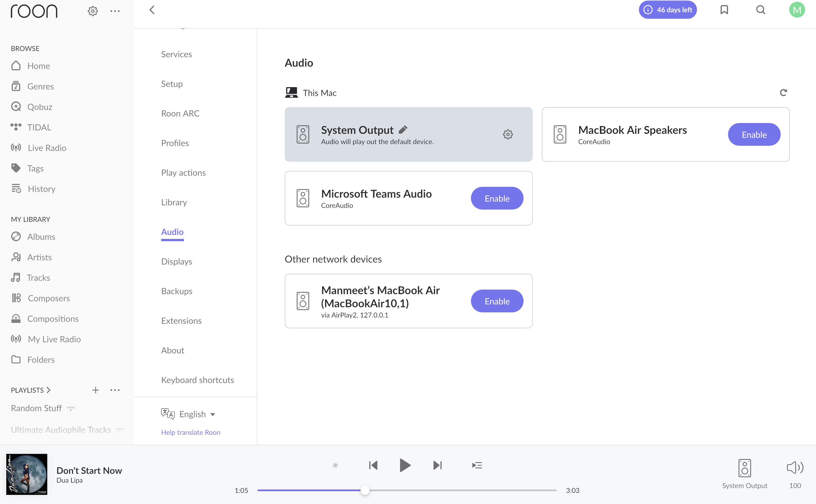Viewport: 816px width, 504px height.
Task: Refresh the audio device list
Action: tap(783, 93)
